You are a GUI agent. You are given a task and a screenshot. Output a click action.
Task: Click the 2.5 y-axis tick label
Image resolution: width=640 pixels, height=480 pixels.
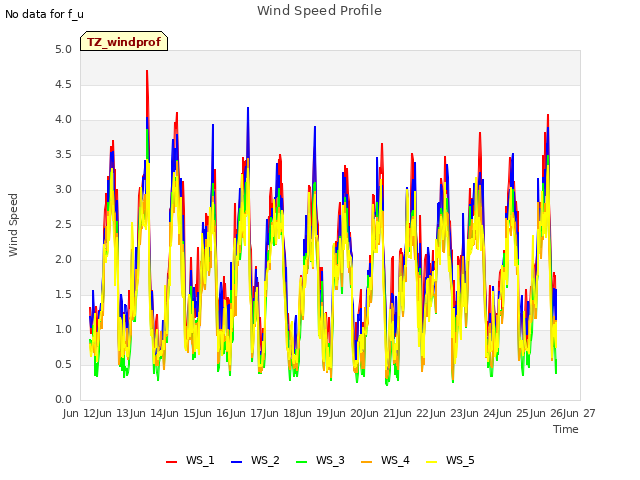pyautogui.click(x=63, y=224)
